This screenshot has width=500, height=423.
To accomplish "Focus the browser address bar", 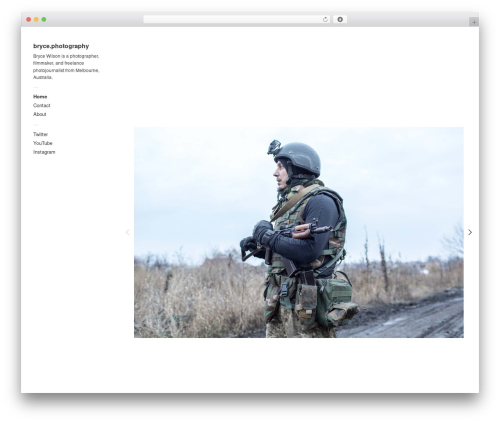I will [x=237, y=19].
